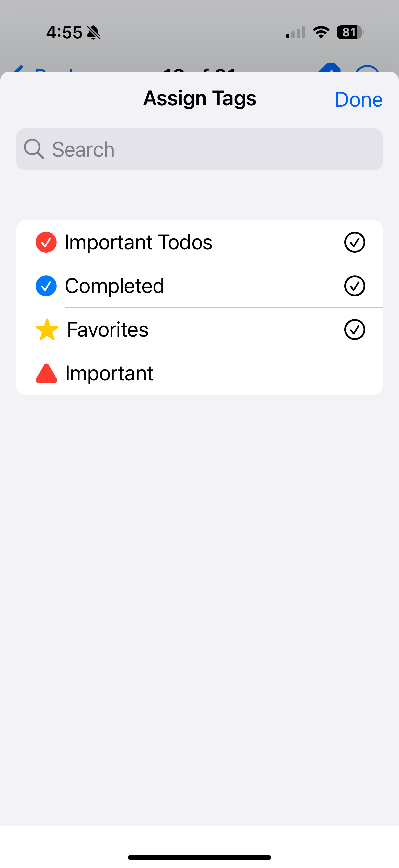This screenshot has width=399, height=868.
Task: Tap the silent mode bell icon
Action: point(93,33)
